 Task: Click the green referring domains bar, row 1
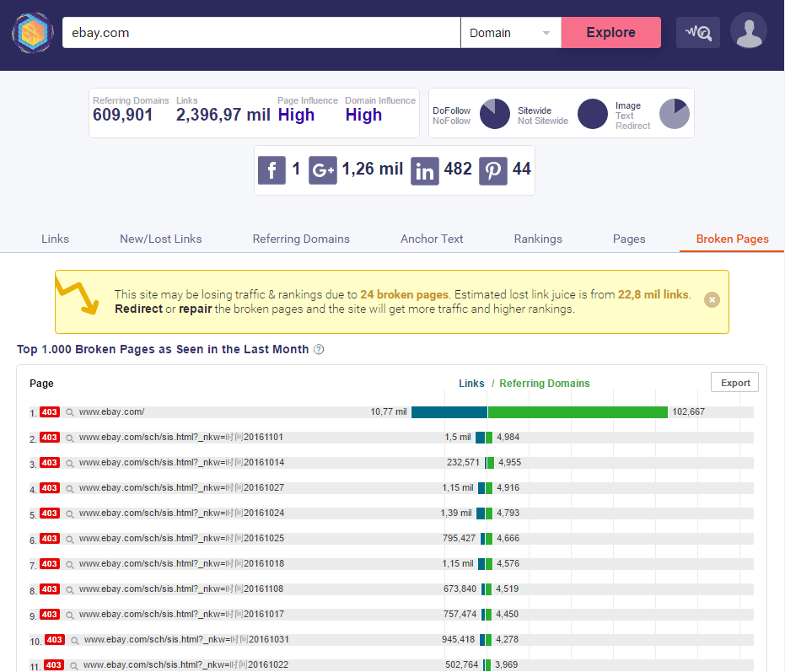click(x=578, y=412)
